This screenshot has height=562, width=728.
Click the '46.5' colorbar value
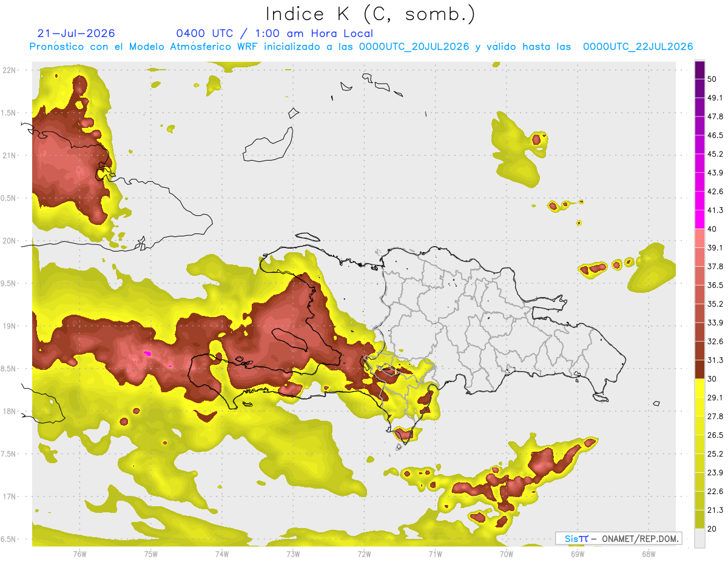(715, 135)
